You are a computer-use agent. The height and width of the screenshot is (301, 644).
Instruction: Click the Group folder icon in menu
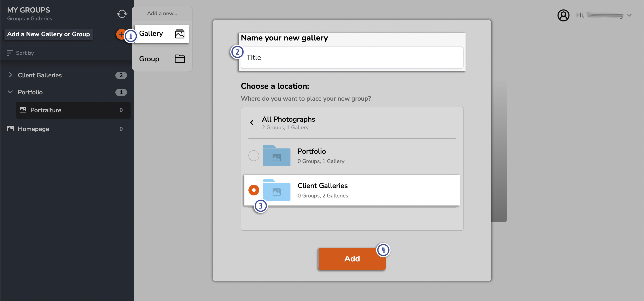pyautogui.click(x=180, y=59)
